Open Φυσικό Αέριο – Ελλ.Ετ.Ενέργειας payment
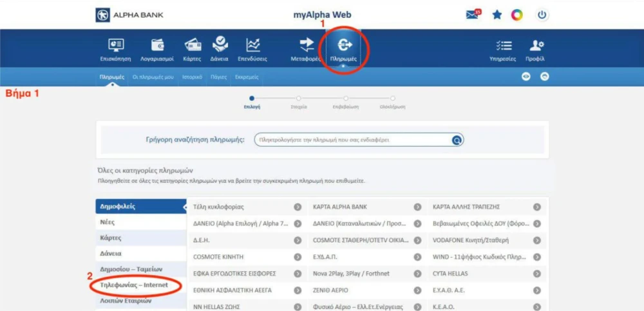Screen dimensions: 644x311 pos(367,306)
